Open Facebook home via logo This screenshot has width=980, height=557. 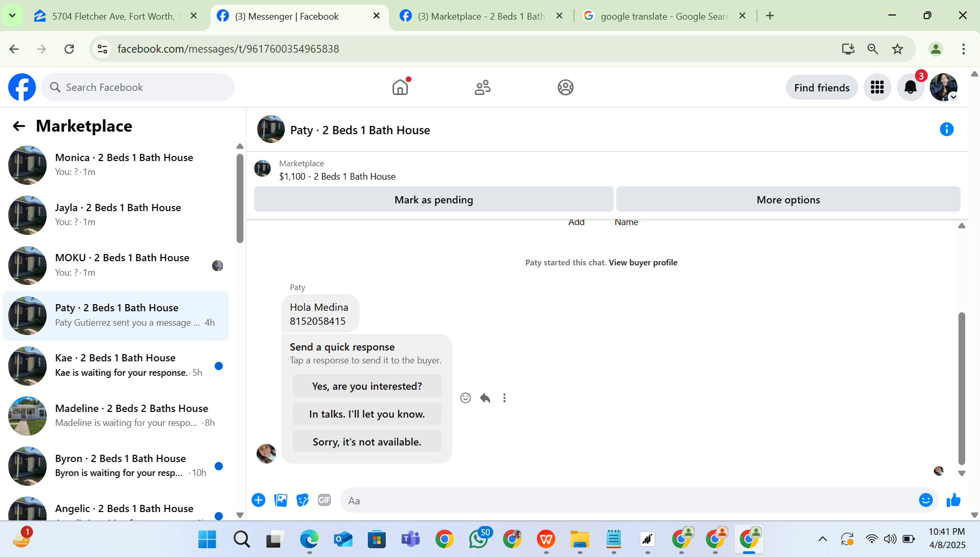(22, 87)
